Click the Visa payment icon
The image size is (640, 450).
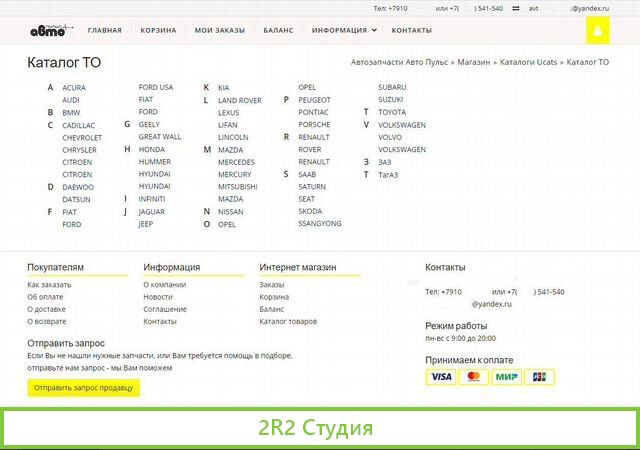point(440,377)
